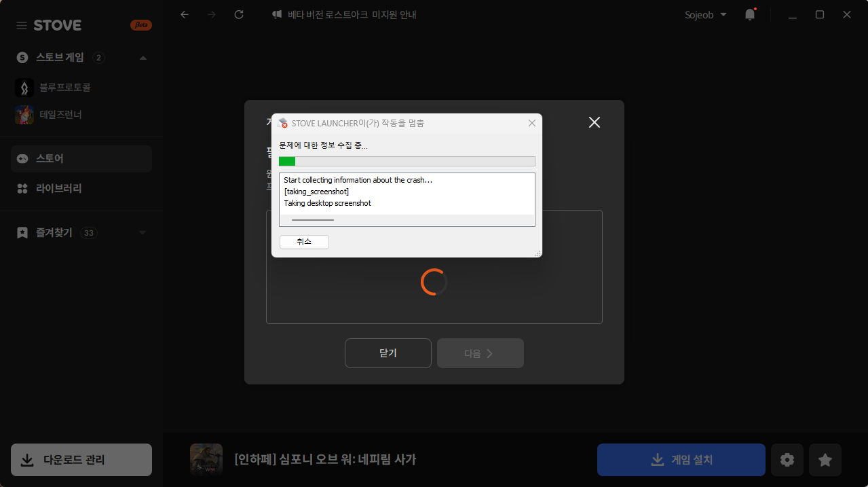Image resolution: width=868 pixels, height=487 pixels.
Task: Click the game title 심포니 오브 워
Action: click(x=325, y=460)
